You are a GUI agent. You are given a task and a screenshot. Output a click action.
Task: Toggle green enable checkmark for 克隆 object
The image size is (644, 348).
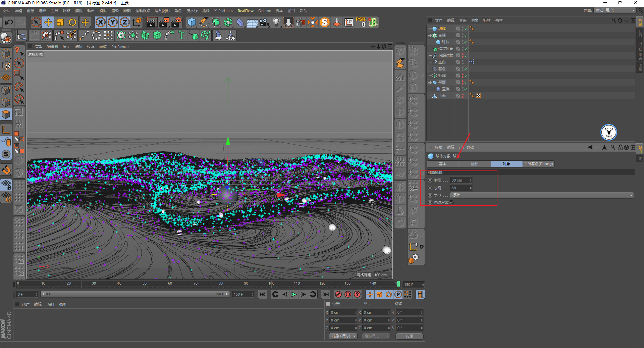(x=466, y=35)
